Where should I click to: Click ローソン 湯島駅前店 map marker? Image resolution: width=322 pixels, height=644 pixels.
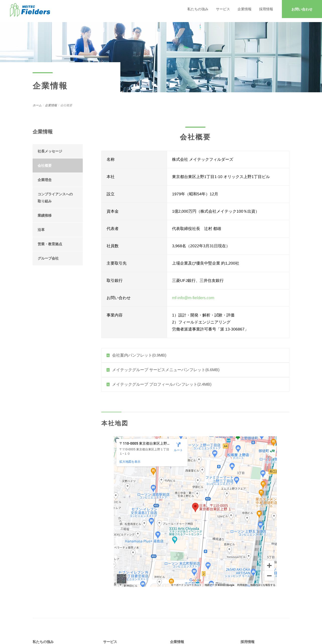coord(153,488)
